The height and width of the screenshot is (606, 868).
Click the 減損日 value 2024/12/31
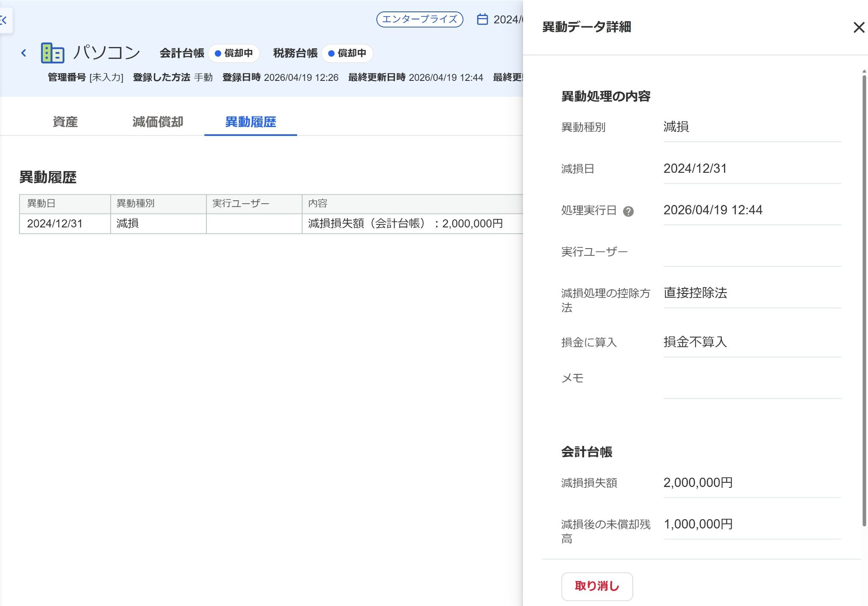tap(695, 169)
